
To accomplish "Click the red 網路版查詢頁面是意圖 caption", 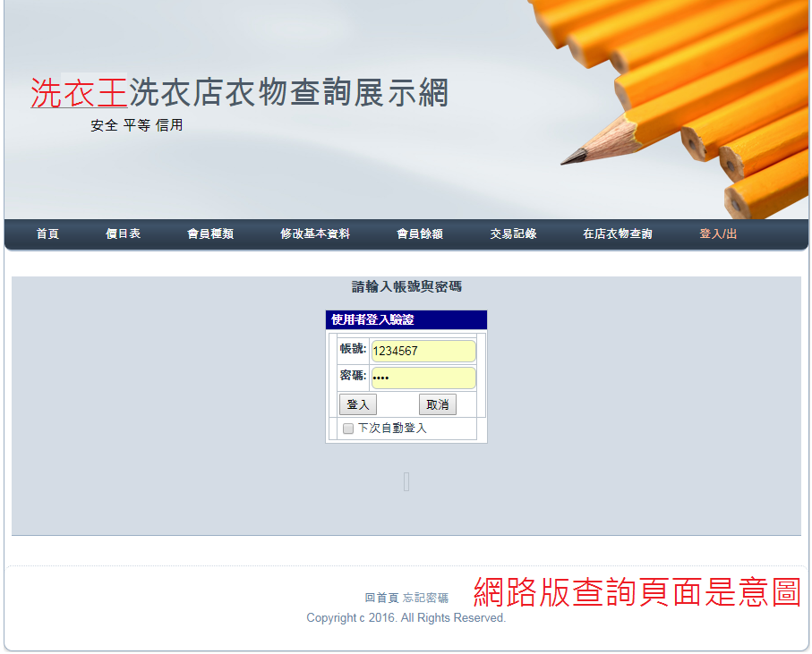I will pos(637,592).
